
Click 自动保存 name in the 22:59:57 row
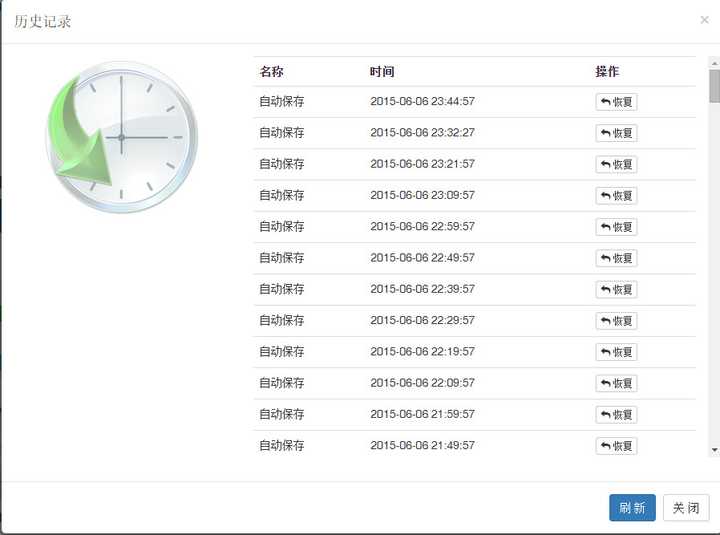coord(281,226)
